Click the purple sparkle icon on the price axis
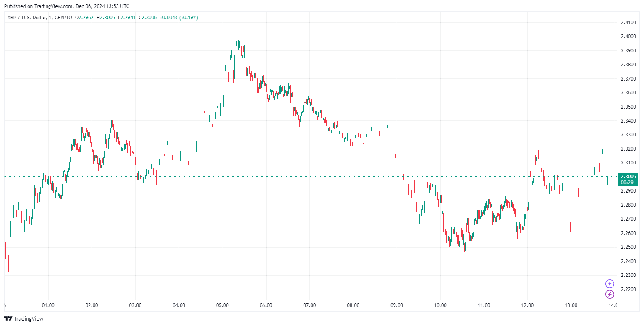This screenshot has width=644, height=326. coord(610,284)
